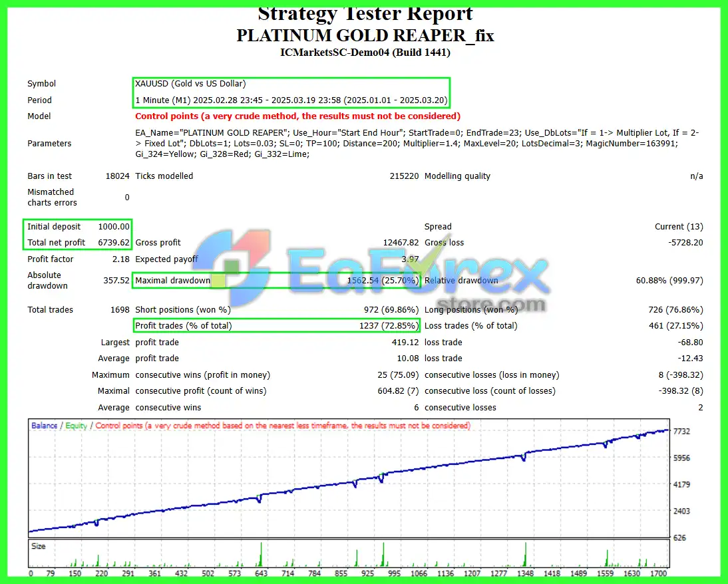Select the short positions value "972 (69.86%)"
This screenshot has height=584, width=728.
(391, 310)
